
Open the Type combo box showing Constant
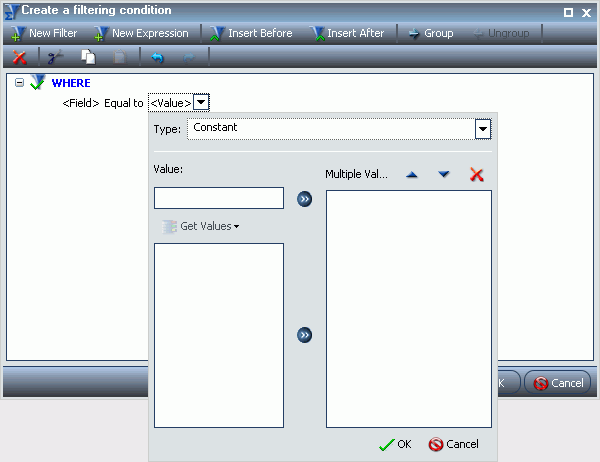339,129
